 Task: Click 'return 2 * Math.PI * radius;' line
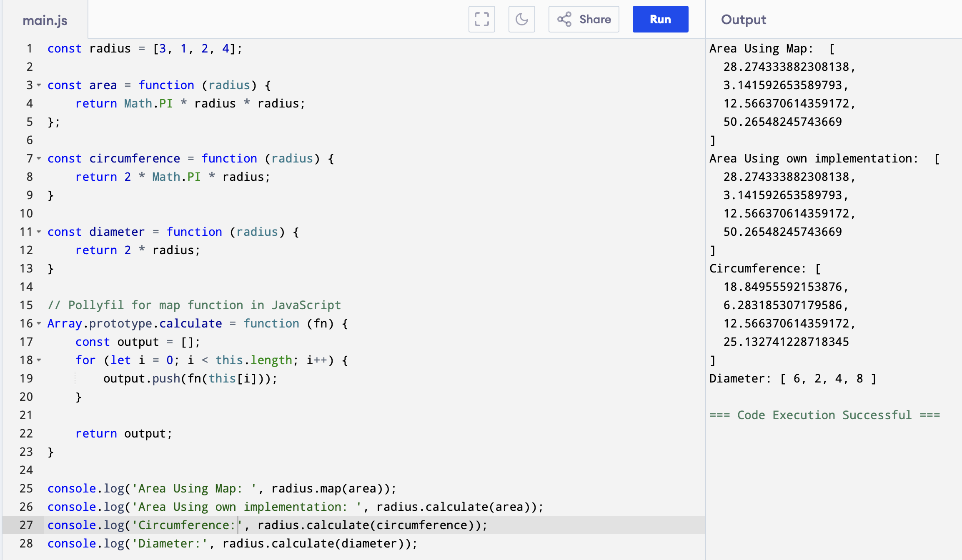[173, 177]
